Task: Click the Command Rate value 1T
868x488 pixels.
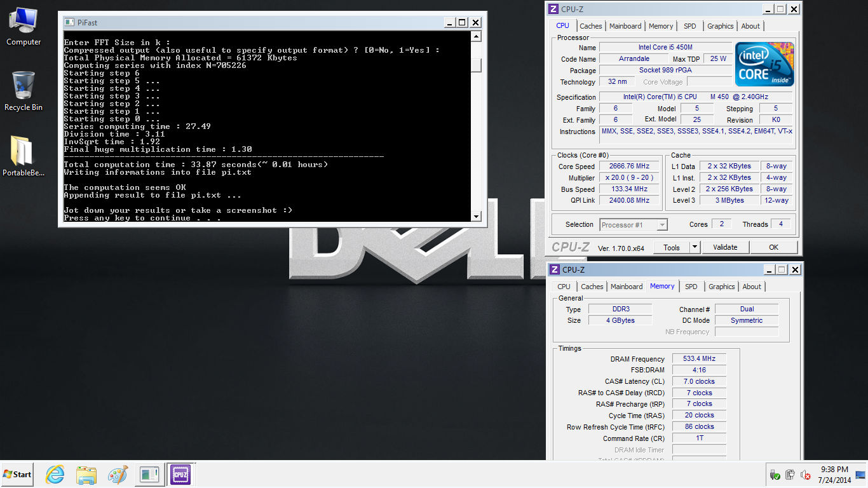Action: click(x=699, y=438)
